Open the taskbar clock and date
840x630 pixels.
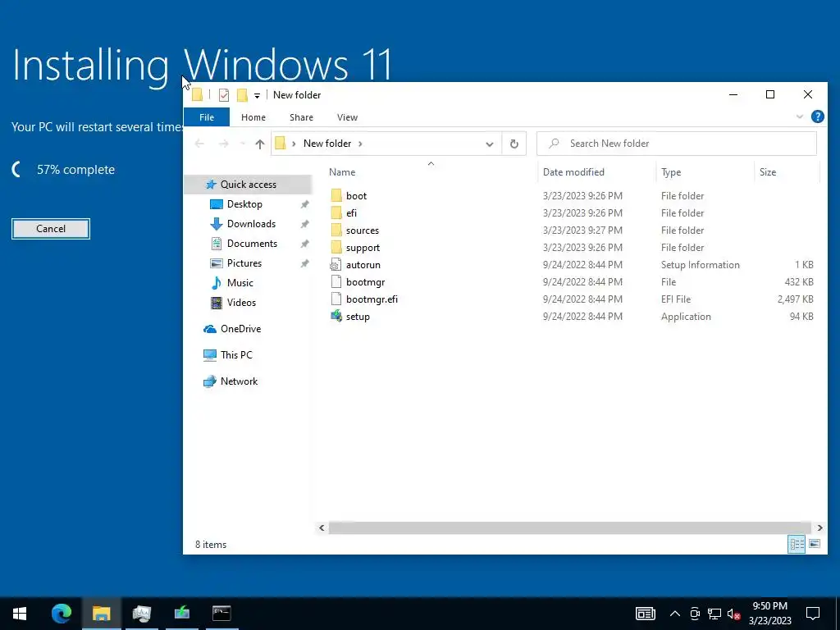769,614
